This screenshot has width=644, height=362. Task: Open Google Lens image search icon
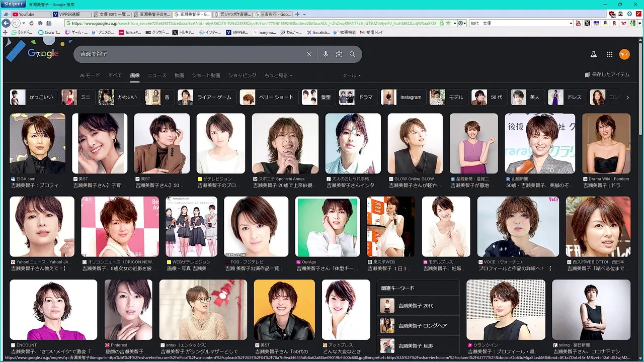click(x=339, y=54)
